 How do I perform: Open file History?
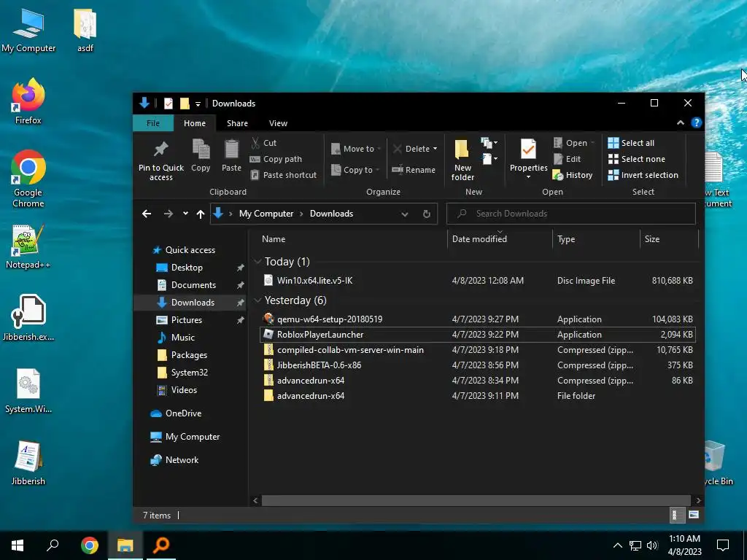point(573,175)
